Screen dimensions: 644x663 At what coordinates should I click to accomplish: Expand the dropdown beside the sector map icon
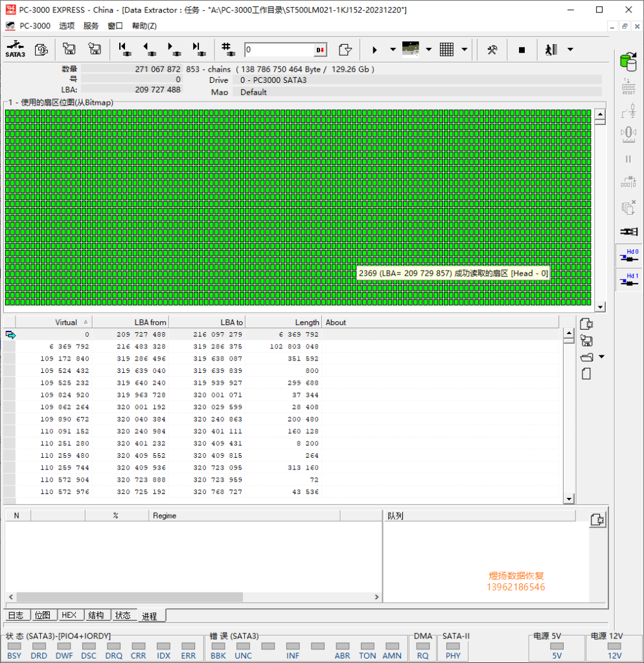coord(429,49)
